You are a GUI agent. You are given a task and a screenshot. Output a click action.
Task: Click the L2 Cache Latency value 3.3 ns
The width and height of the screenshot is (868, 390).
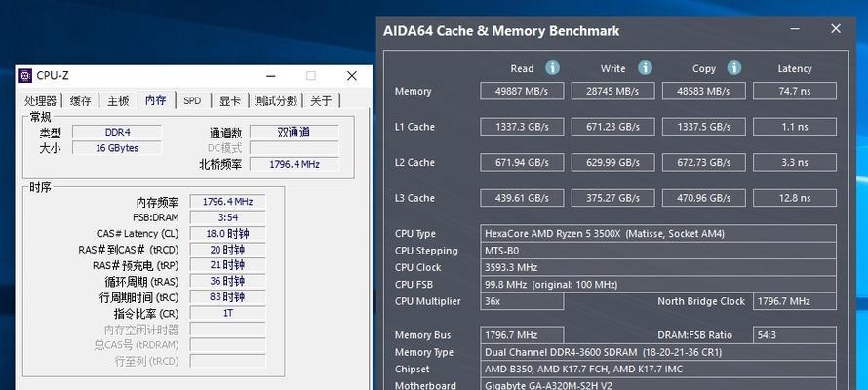coord(795,162)
